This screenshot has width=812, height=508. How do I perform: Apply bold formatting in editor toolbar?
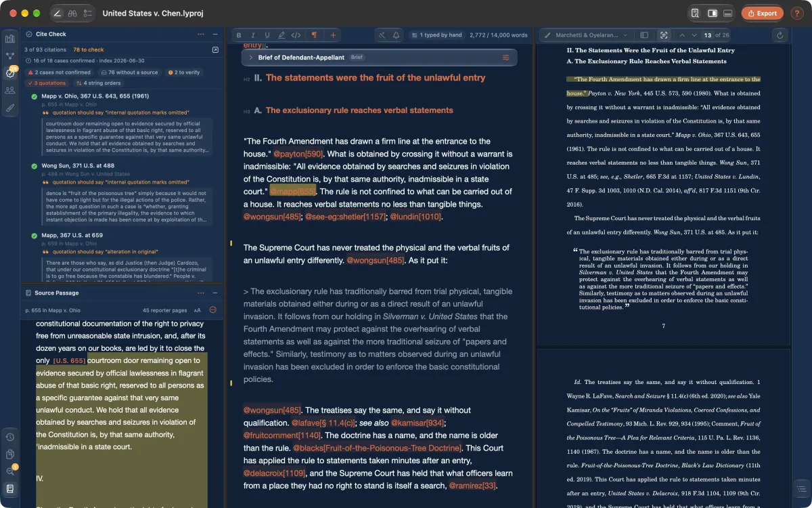238,35
